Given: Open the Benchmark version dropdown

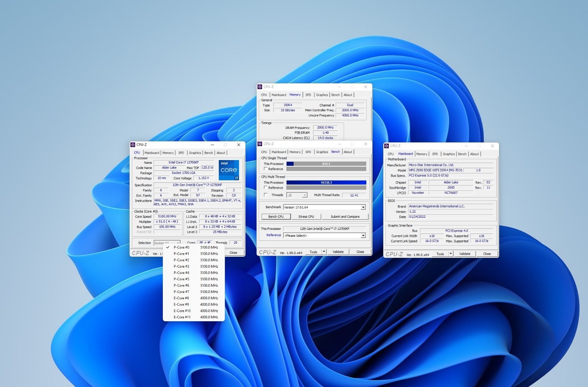Looking at the screenshot, I should click(x=325, y=207).
